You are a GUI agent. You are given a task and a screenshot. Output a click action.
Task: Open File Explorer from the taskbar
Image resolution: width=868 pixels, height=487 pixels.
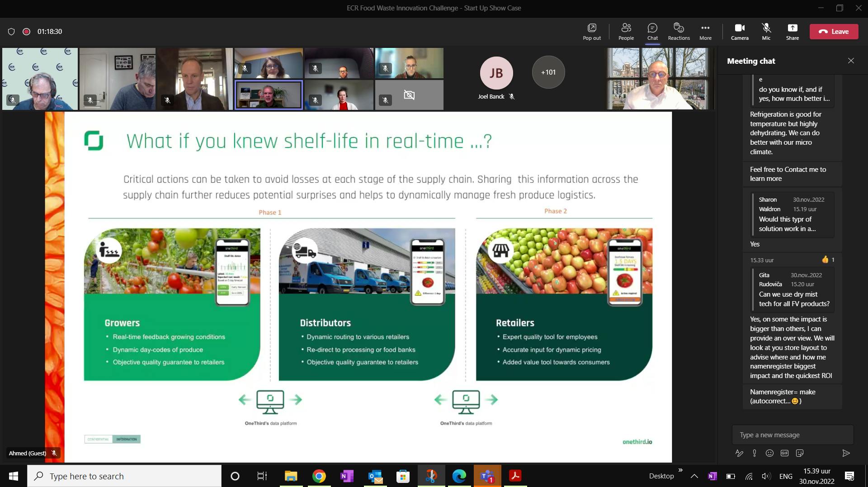coord(291,476)
